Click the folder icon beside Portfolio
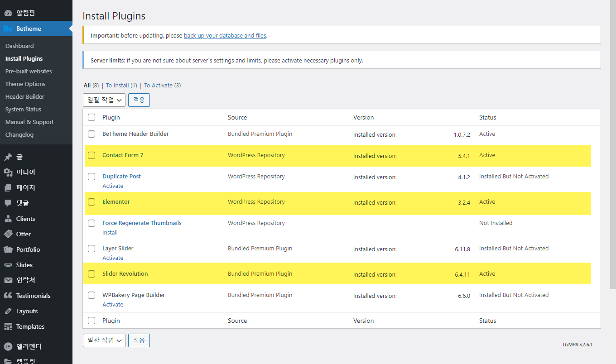 [x=8, y=249]
